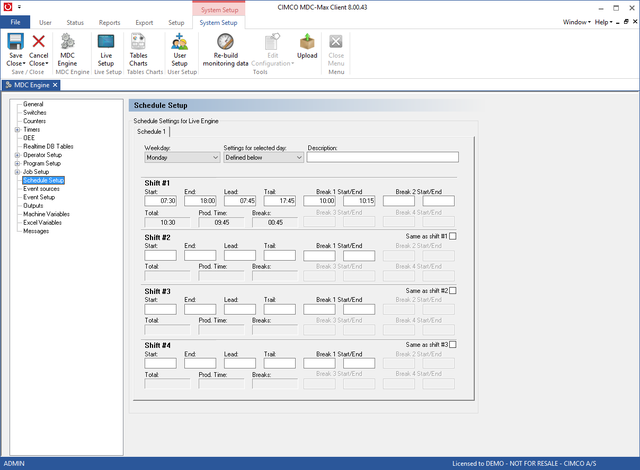
Task: Enable Same as shift #2 checkbox
Action: pos(453,290)
